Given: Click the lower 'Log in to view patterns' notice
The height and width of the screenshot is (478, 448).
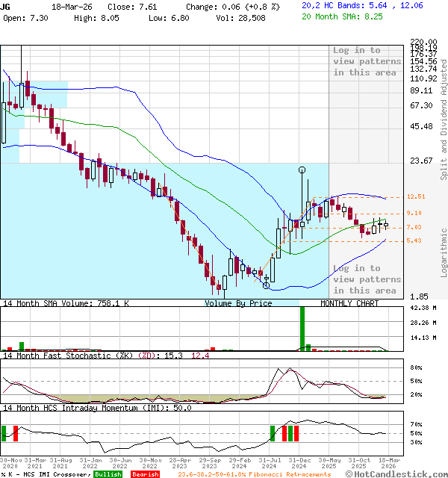Looking at the screenshot, I should (x=365, y=279).
